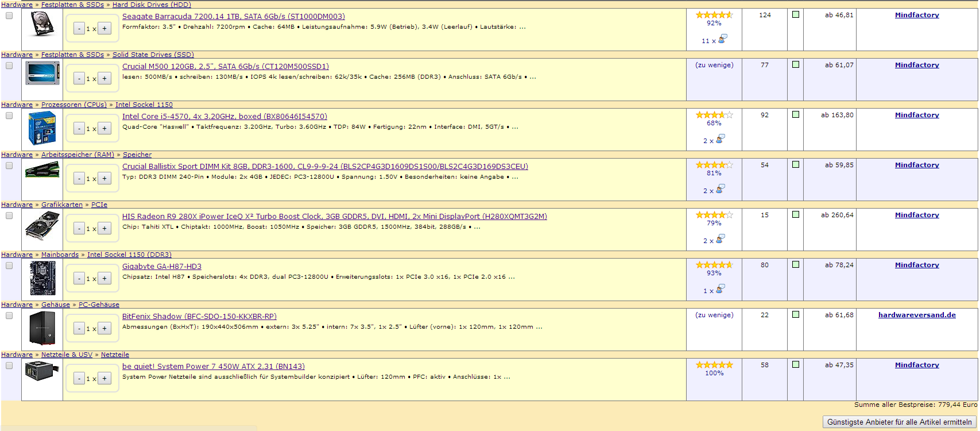The width and height of the screenshot is (980, 431).
Task: Open user reviews icon for Gigabyte GA-H87-HD3
Action: tap(721, 288)
